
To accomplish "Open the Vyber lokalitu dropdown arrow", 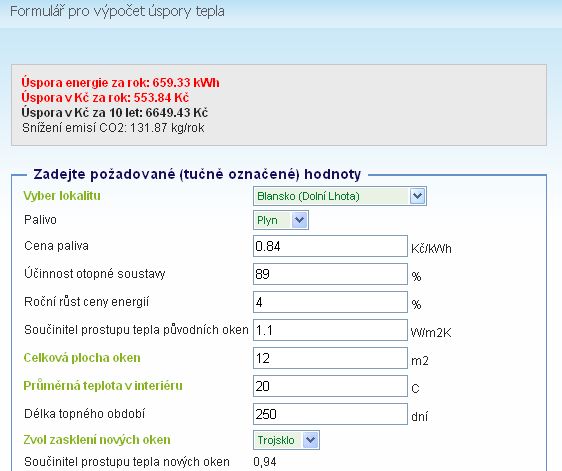I will click(418, 196).
